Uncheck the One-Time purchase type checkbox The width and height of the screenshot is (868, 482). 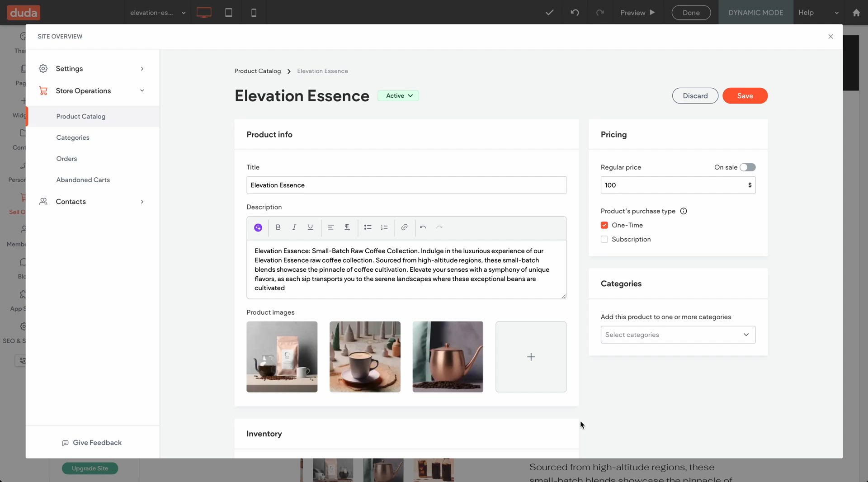point(604,225)
